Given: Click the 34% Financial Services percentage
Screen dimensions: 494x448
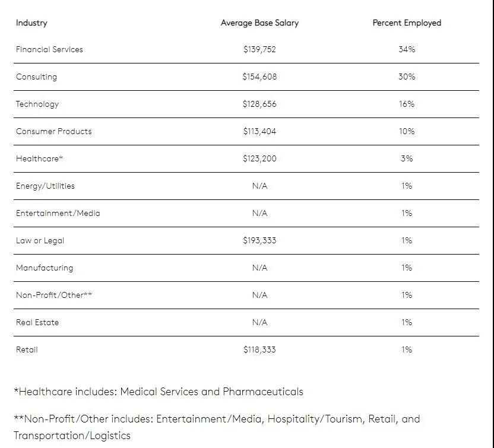Looking at the screenshot, I should coord(407,49).
